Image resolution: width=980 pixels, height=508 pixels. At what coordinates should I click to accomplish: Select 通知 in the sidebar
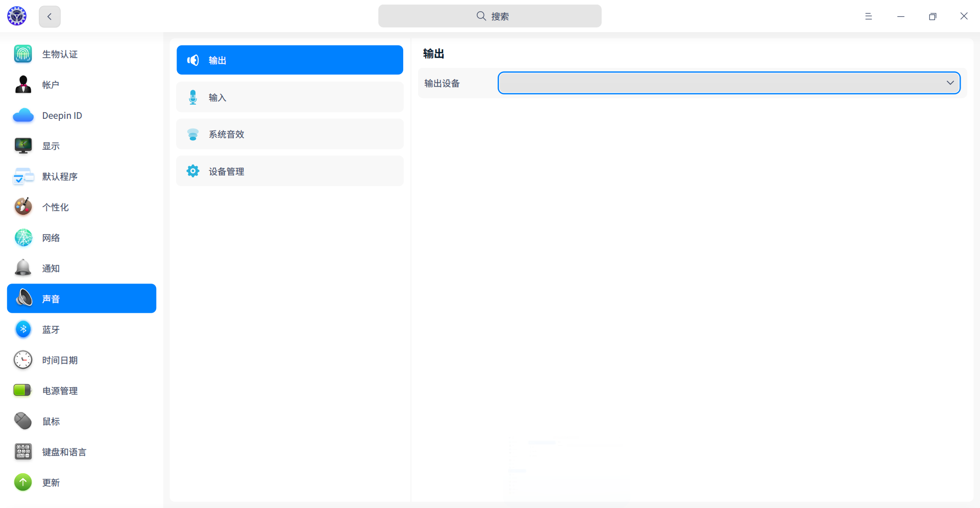(x=82, y=268)
